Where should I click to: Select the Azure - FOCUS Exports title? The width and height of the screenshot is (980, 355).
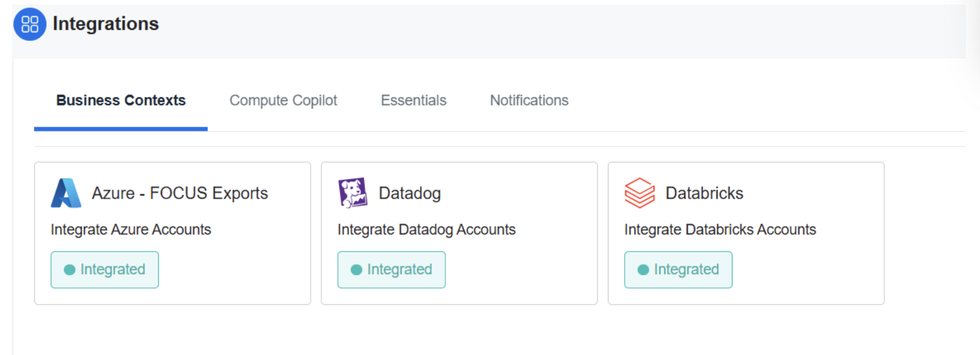click(180, 193)
